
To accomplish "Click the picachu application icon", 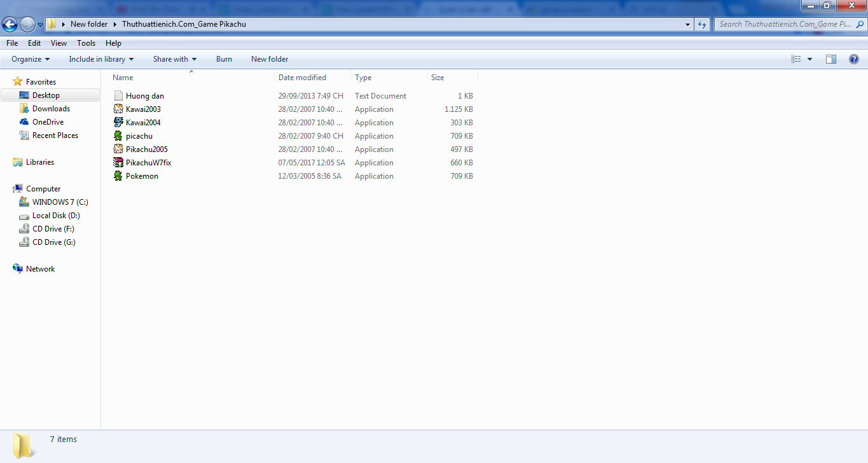I will [118, 136].
